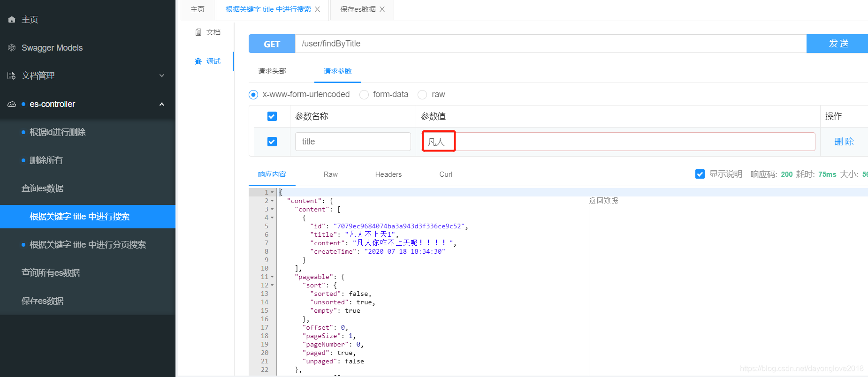Open the 请求参数 tab
868x377 pixels.
tap(338, 71)
